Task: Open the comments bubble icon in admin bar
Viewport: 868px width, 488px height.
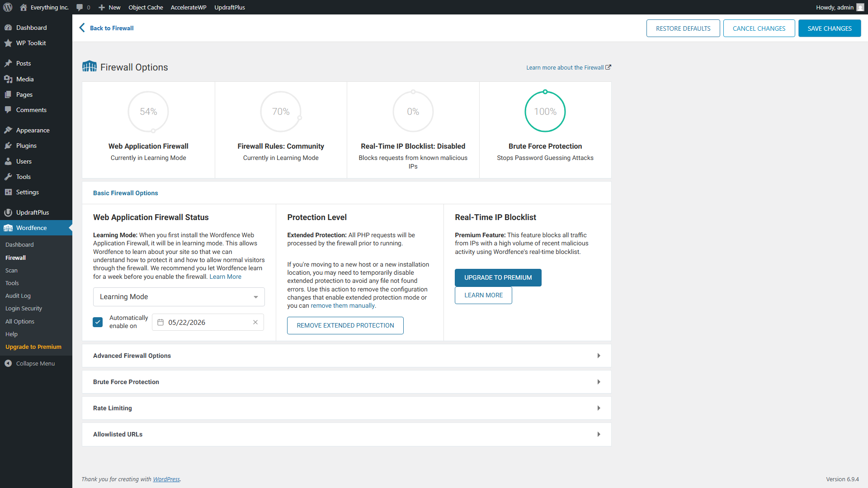Action: 80,7
